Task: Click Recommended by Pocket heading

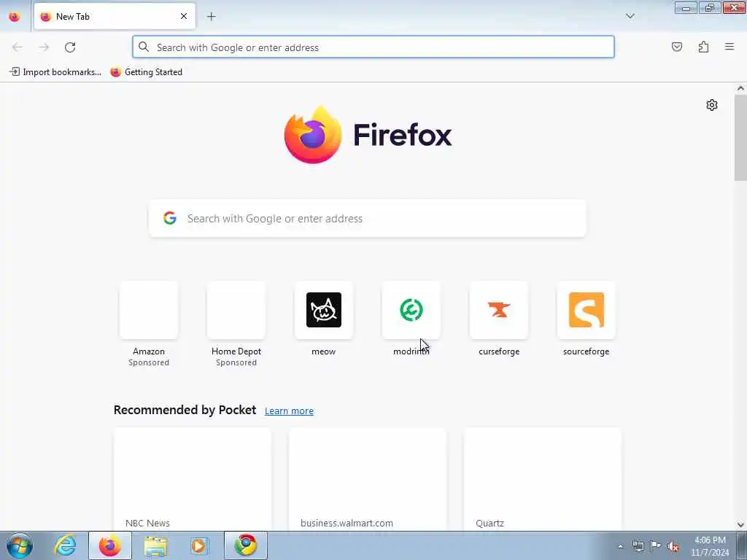Action: tap(185, 410)
